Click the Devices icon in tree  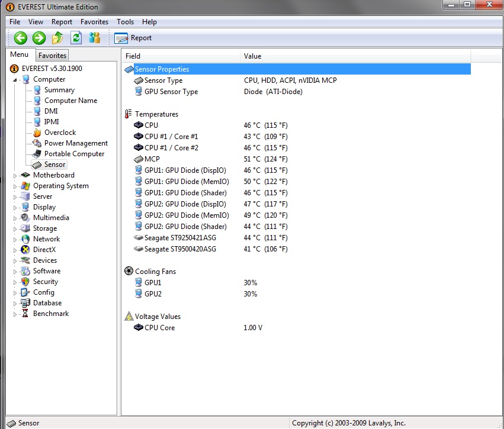click(x=25, y=260)
